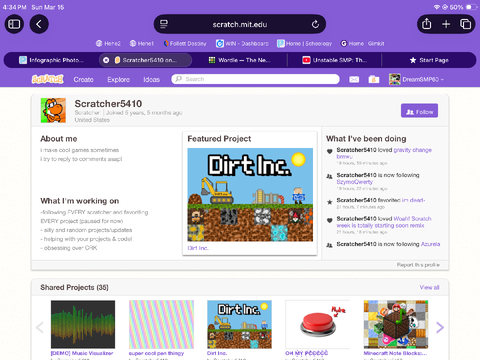The image size is (480, 360).
Task: Toggle the Safari sidebar button
Action: pyautogui.click(x=14, y=24)
